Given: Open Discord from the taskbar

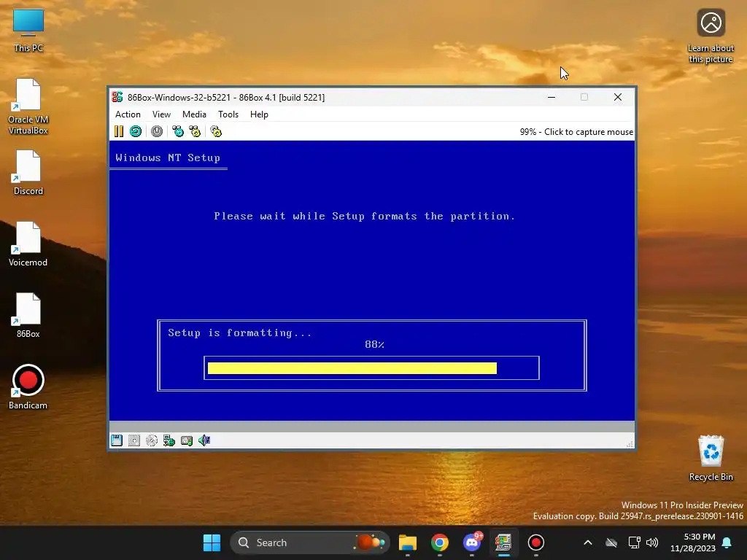Looking at the screenshot, I should point(472,542).
